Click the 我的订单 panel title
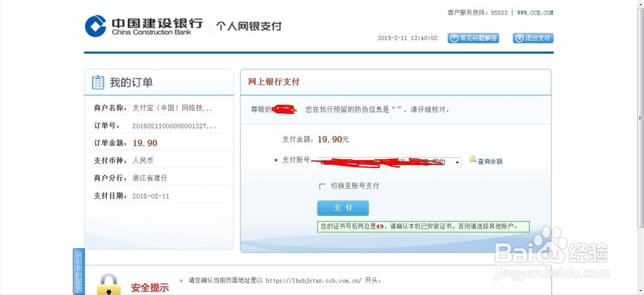This screenshot has width=644, height=295. (131, 82)
